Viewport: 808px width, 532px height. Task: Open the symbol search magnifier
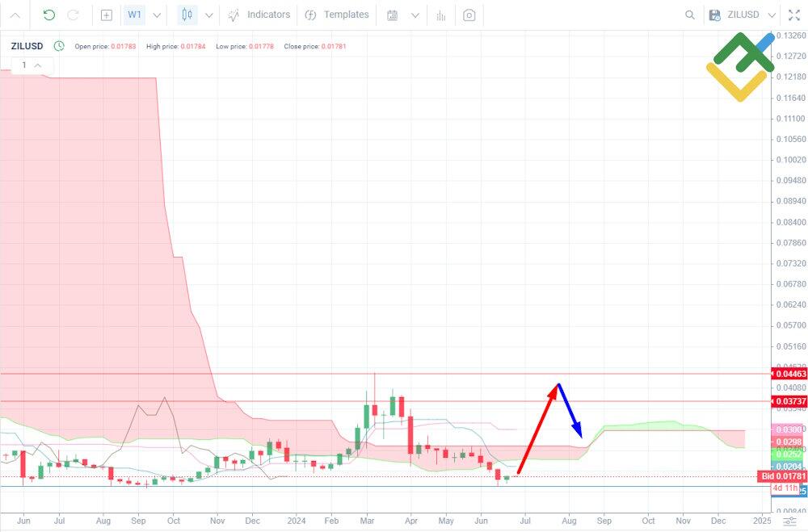point(689,15)
